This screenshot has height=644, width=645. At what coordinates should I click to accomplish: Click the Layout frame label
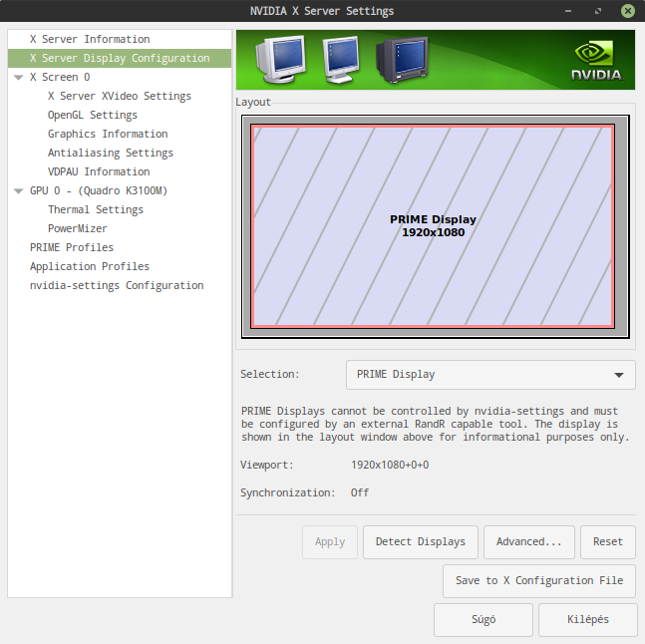253,102
